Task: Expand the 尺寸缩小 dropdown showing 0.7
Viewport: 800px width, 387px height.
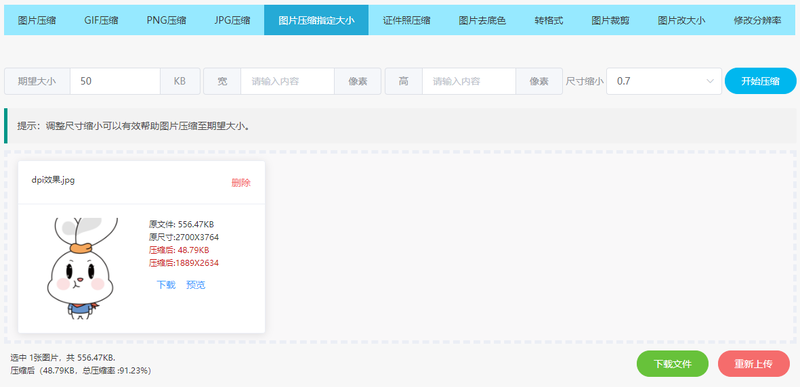Action: click(x=664, y=81)
